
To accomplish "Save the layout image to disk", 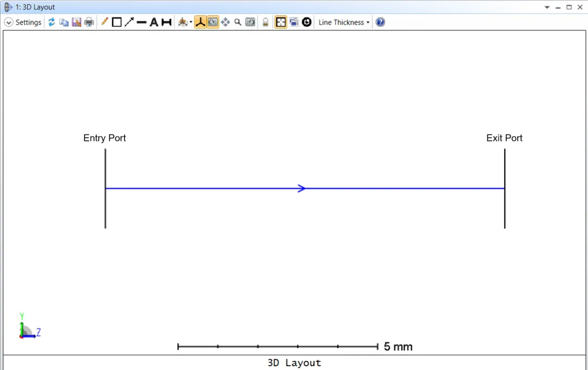I will coord(76,22).
